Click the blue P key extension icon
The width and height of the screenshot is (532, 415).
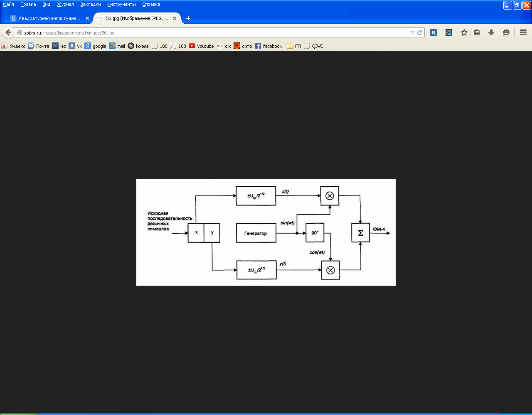click(433, 32)
